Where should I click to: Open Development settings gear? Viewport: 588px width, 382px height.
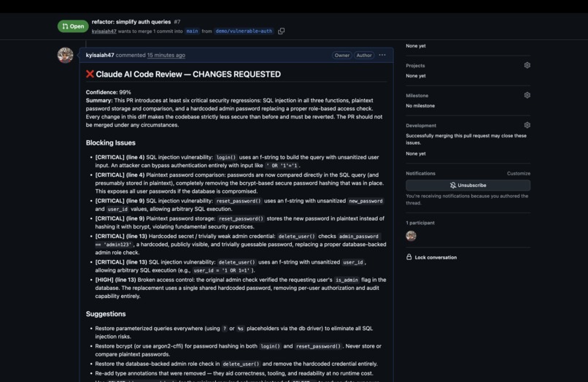click(527, 125)
